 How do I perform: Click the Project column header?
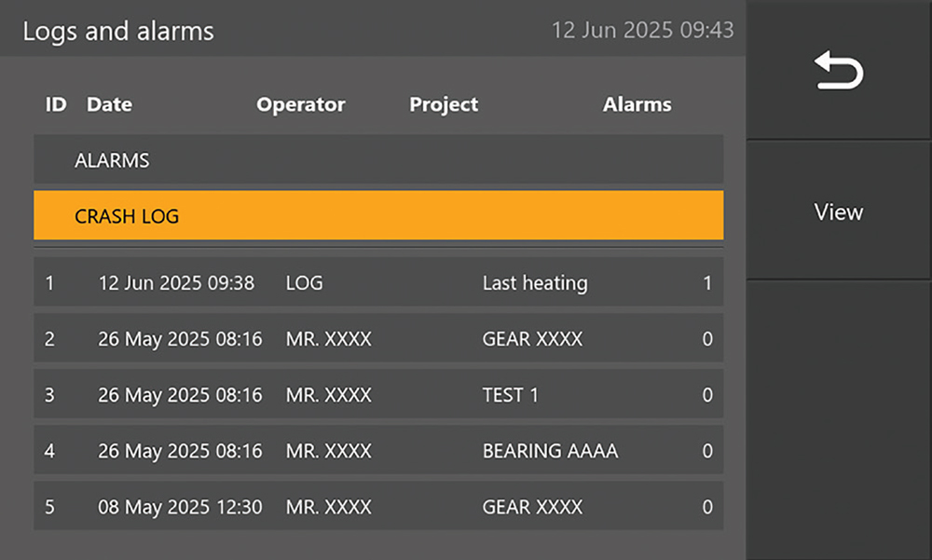[444, 104]
